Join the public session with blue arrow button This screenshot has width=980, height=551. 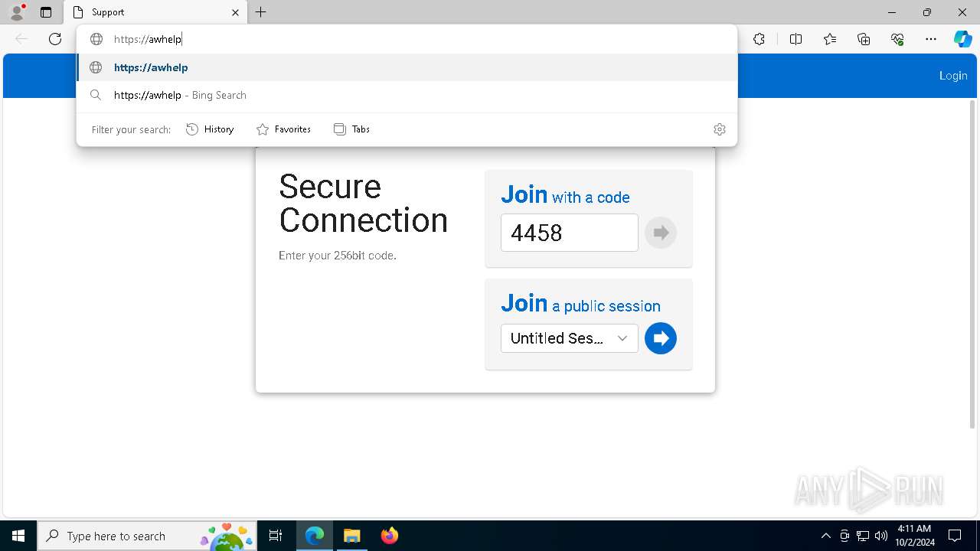(x=661, y=338)
